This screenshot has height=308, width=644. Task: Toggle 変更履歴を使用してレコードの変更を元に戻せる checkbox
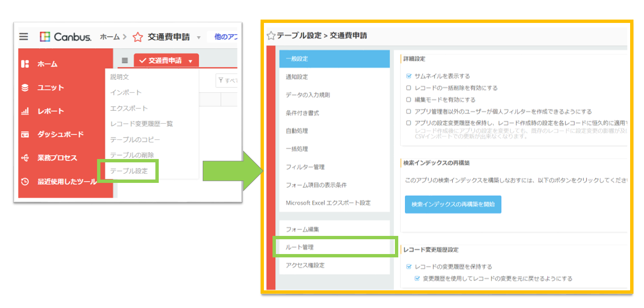click(417, 278)
